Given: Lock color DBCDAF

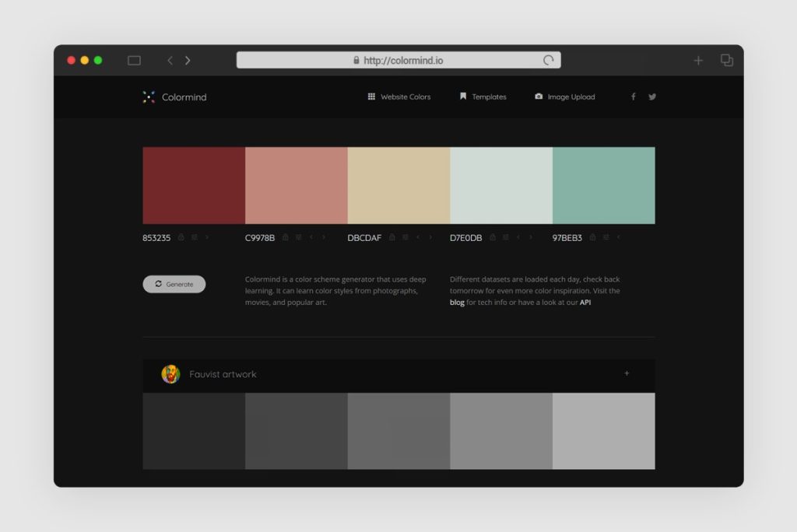Looking at the screenshot, I should point(392,237).
